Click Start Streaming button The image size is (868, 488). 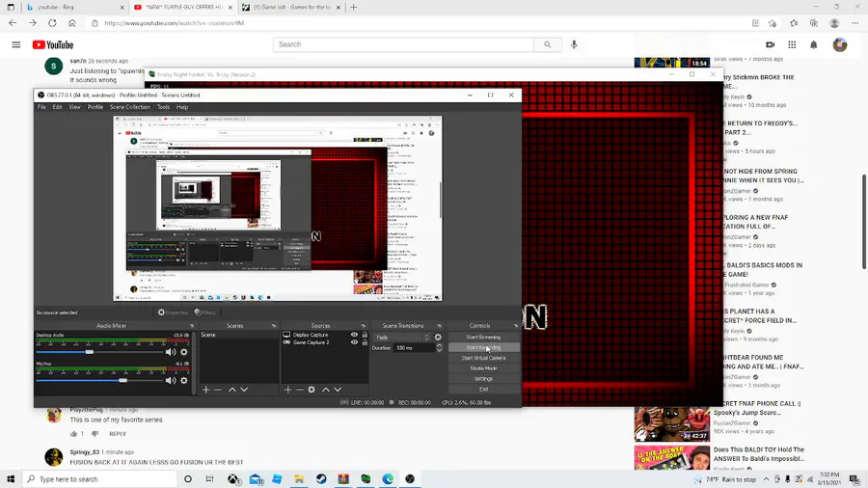click(x=483, y=337)
